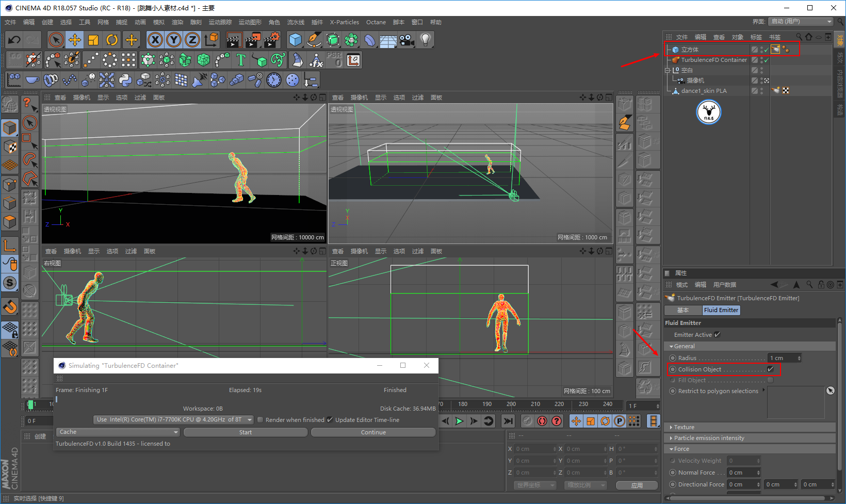Collapse the 空白 null object tree node
The image size is (846, 504).
(668, 70)
